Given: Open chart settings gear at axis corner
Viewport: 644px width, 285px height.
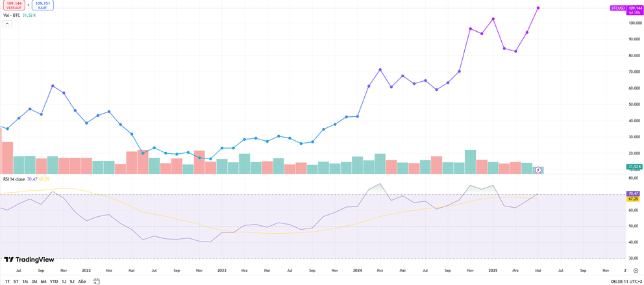Looking at the screenshot, I should (636, 270).
